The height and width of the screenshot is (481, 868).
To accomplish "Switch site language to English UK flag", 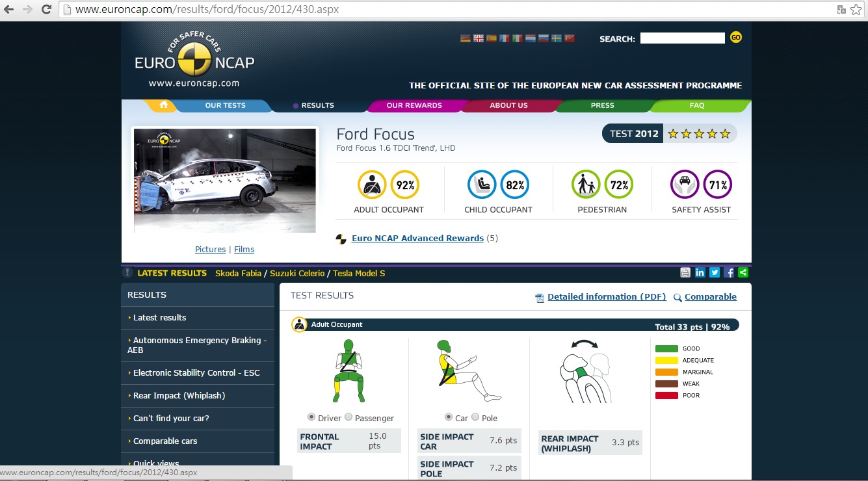I will pyautogui.click(x=479, y=38).
